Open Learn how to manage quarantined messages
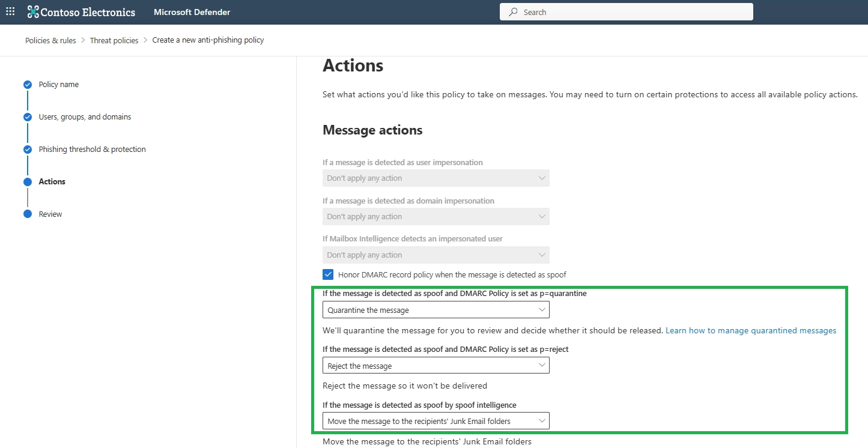This screenshot has height=448, width=868. pyautogui.click(x=750, y=330)
